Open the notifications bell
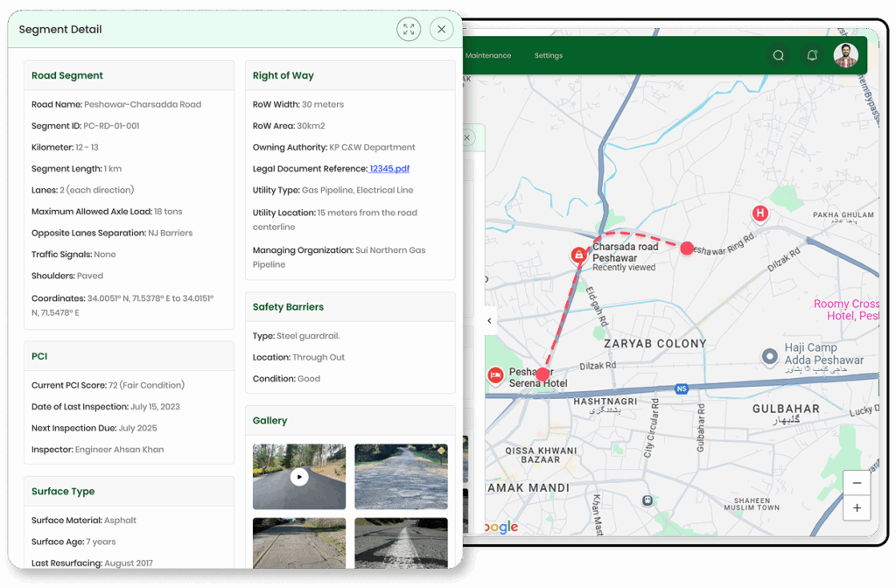Viewport: 896px width, 588px height. (812, 56)
